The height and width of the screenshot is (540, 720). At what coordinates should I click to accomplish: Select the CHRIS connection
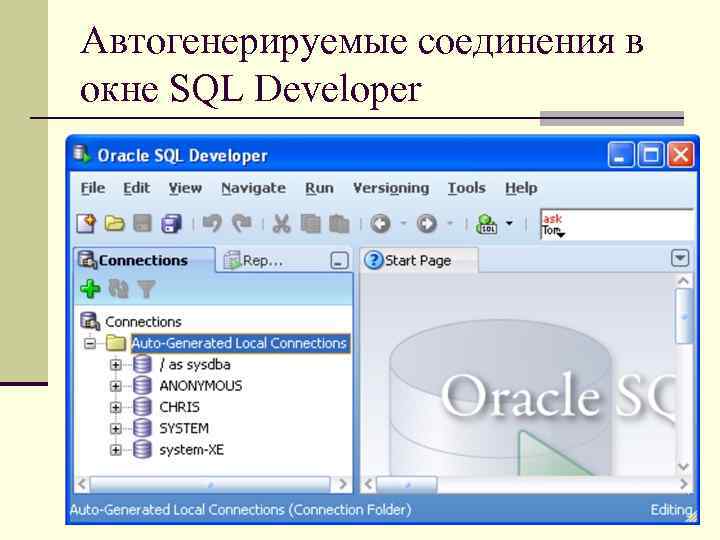pyautogui.click(x=180, y=407)
